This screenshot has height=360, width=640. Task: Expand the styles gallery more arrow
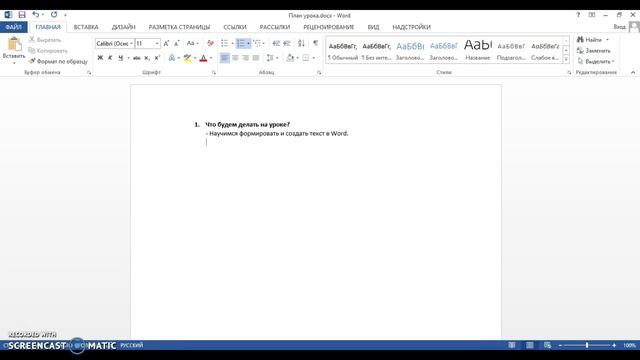coord(566,59)
